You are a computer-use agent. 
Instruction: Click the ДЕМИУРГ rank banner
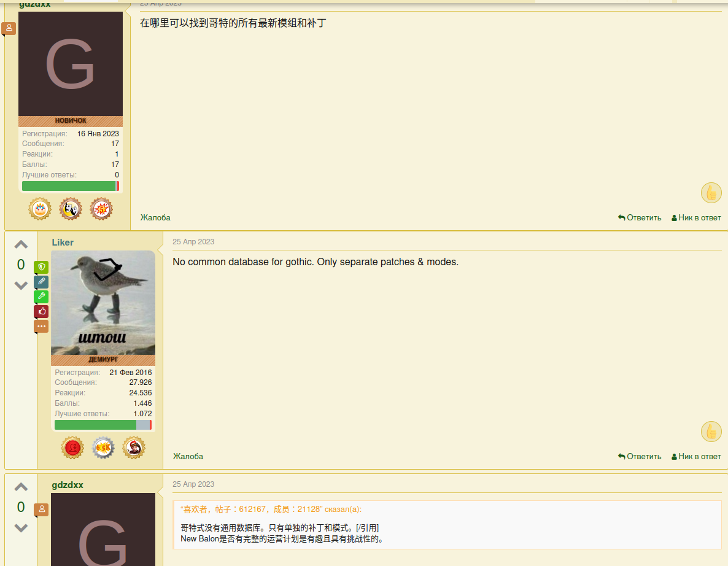coord(103,359)
